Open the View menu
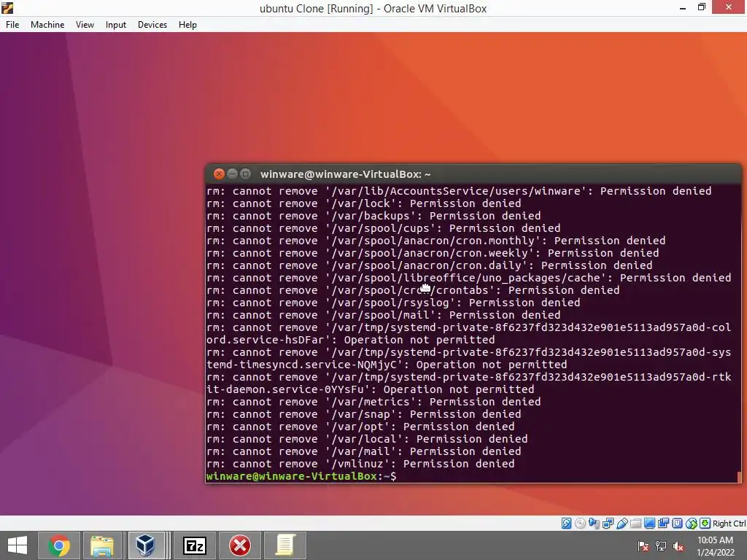 [x=85, y=25]
